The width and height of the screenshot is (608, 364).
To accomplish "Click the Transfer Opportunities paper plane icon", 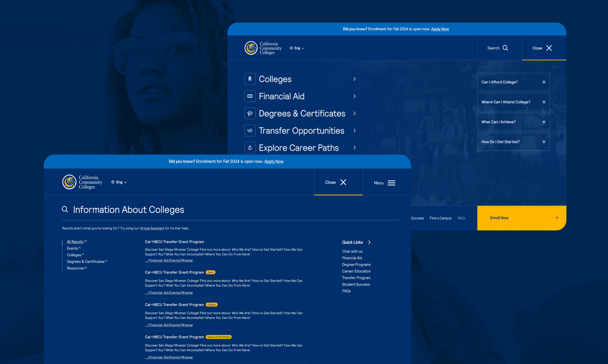I will [250, 130].
